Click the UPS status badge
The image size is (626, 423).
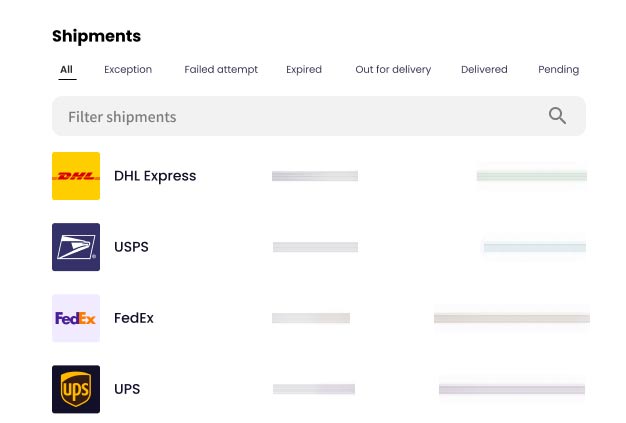coord(511,389)
